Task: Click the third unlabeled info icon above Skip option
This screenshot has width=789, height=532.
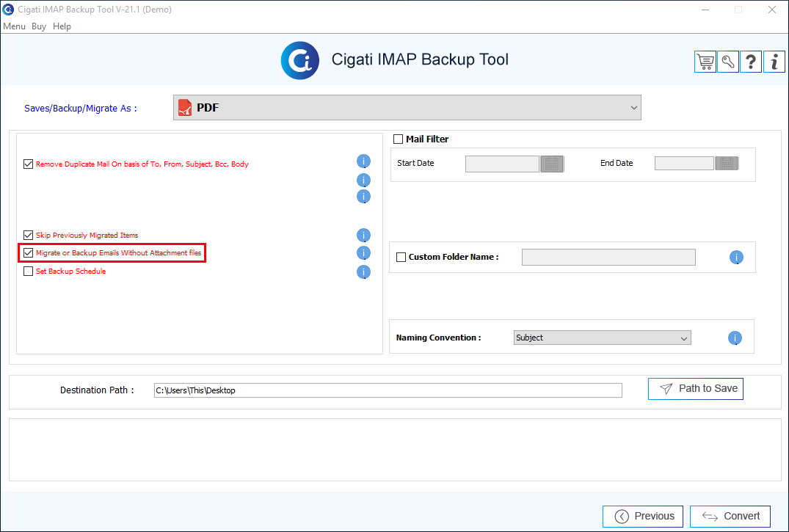Action: point(363,197)
